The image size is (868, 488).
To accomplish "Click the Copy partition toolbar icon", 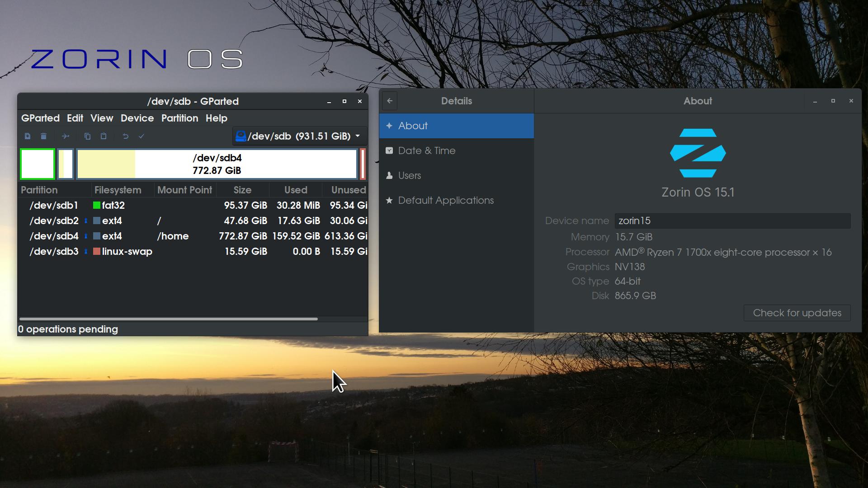I will [x=87, y=136].
